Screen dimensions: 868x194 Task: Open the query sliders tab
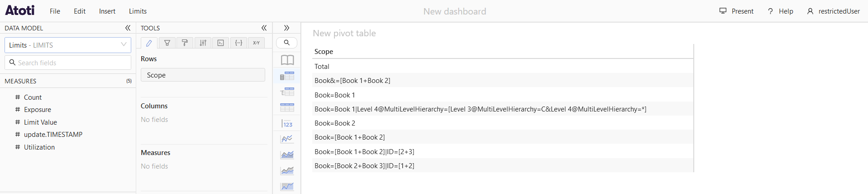coord(203,43)
